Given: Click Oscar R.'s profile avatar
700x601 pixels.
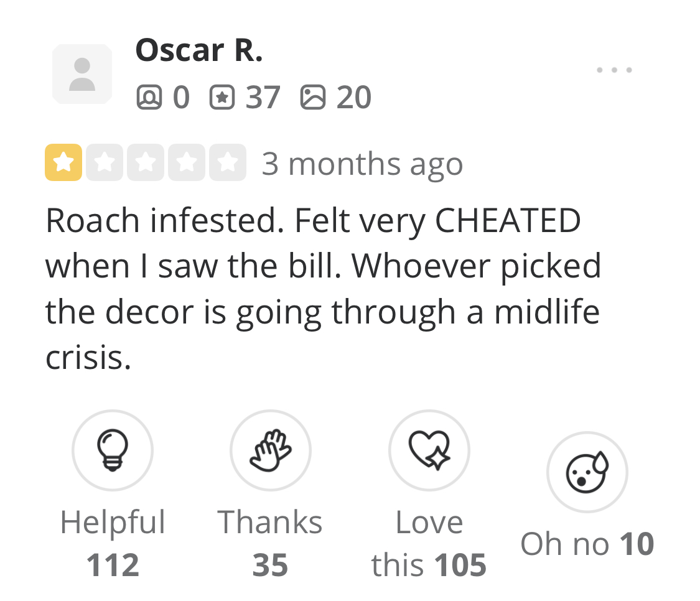Looking at the screenshot, I should coord(82,74).
